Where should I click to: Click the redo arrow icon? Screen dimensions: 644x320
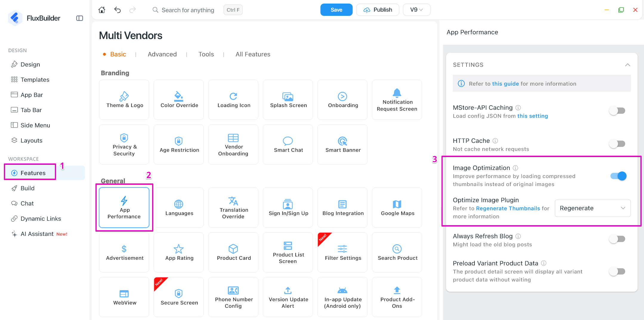pyautogui.click(x=133, y=10)
